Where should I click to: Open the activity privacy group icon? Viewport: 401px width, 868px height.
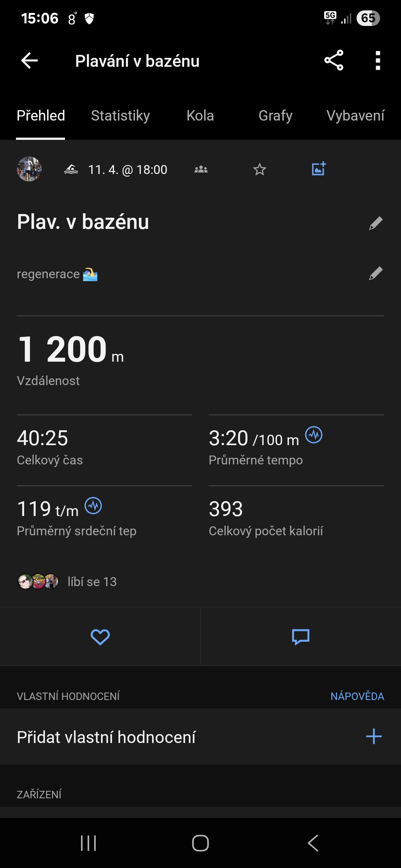[201, 170]
